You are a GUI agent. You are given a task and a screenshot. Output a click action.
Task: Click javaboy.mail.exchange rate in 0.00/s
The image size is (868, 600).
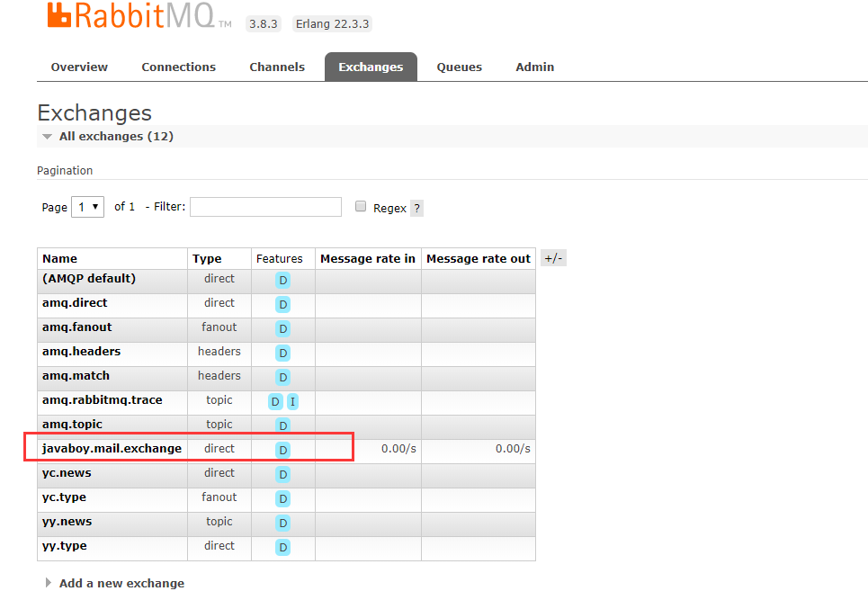[x=398, y=449]
